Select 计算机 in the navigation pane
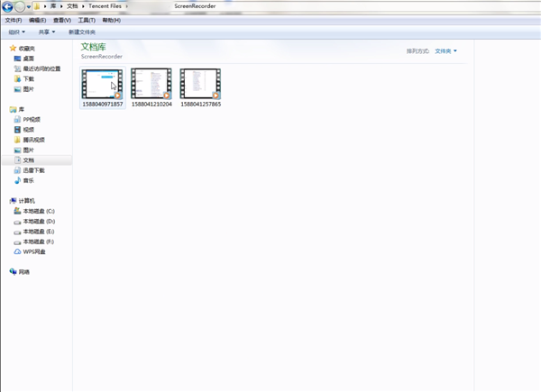 click(23, 201)
